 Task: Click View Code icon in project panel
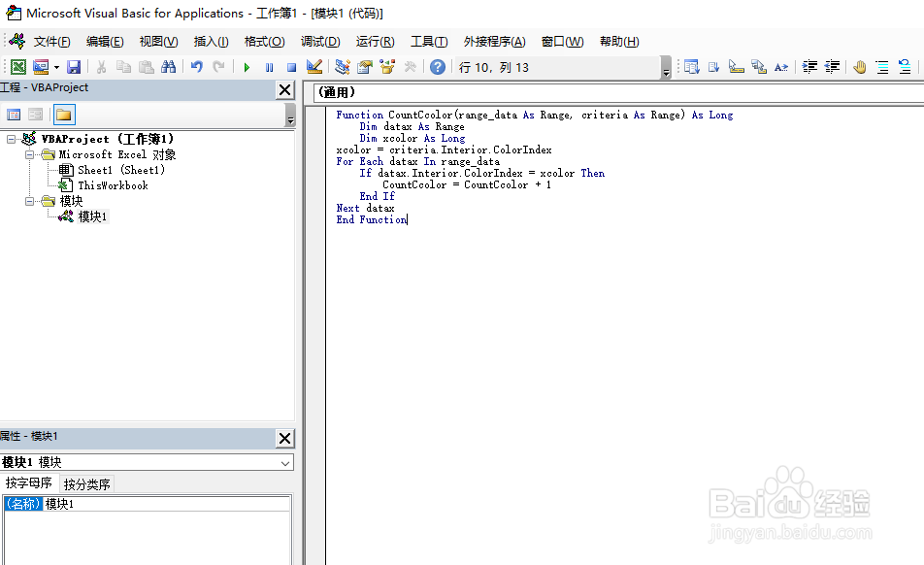tap(14, 115)
